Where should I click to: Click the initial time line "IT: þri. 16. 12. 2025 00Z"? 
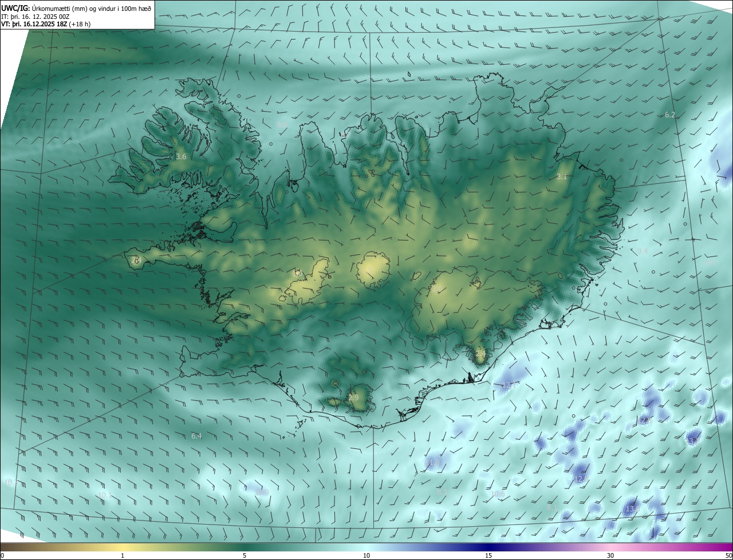36,17
